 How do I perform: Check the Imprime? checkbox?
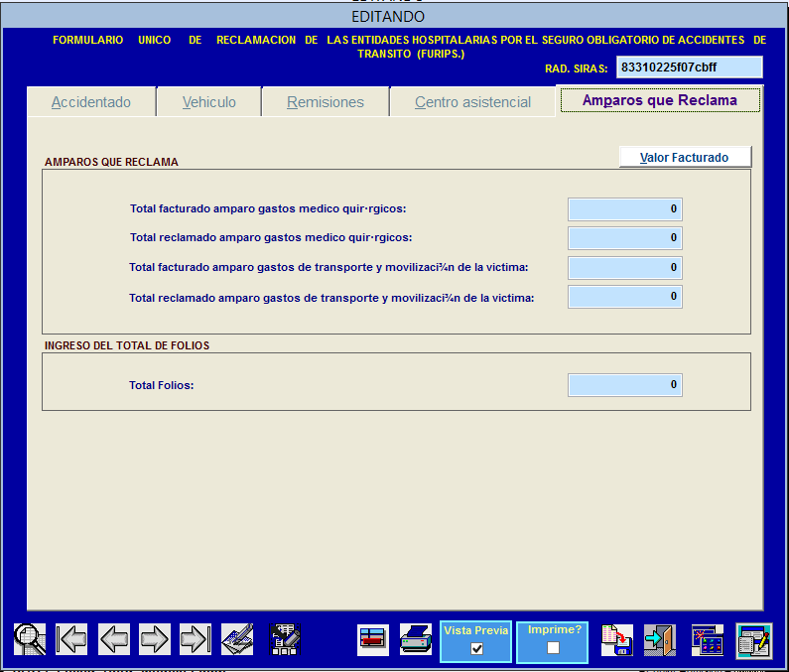coord(553,648)
